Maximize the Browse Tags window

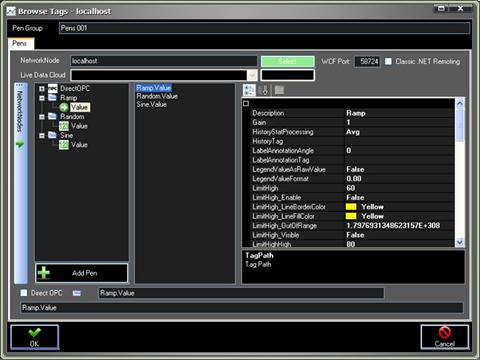[441, 9]
